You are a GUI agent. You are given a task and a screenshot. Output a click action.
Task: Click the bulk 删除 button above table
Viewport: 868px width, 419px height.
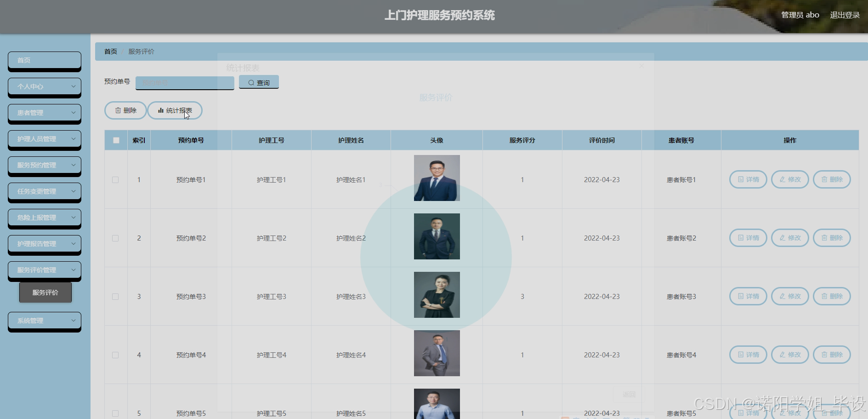pyautogui.click(x=125, y=110)
